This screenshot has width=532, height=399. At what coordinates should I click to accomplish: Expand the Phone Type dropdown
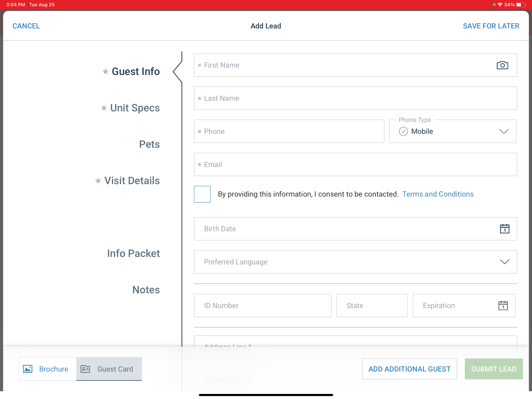(x=504, y=131)
